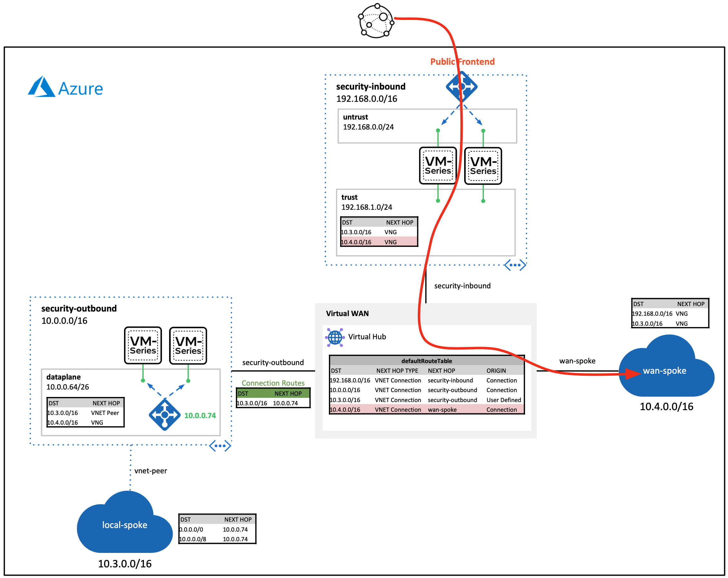Select the highlighted 10.4.0.0/16 wan-spoke route row
This screenshot has width=728, height=578.
pos(426,410)
